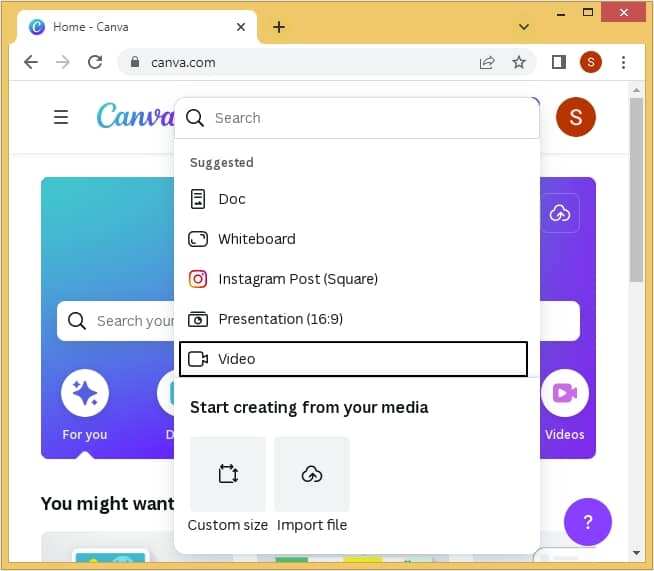654x571 pixels.
Task: Reload the Canva page
Action: pyautogui.click(x=95, y=62)
